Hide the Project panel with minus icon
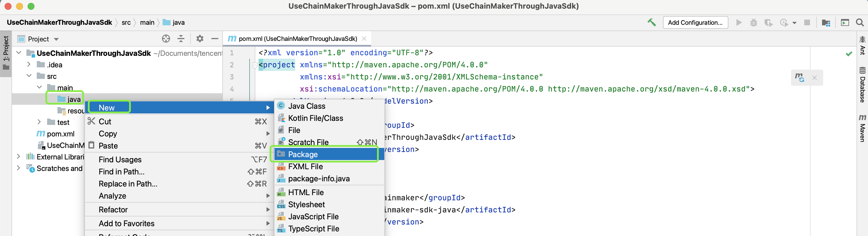 [215, 39]
